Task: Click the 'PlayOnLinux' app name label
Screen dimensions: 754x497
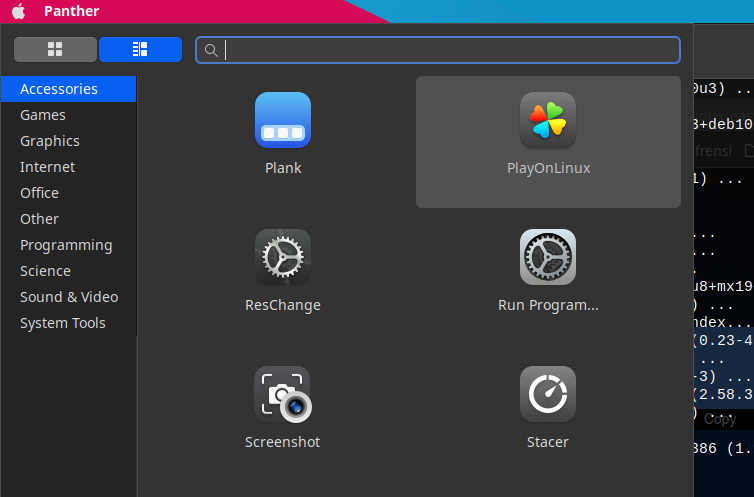Action: (x=549, y=168)
